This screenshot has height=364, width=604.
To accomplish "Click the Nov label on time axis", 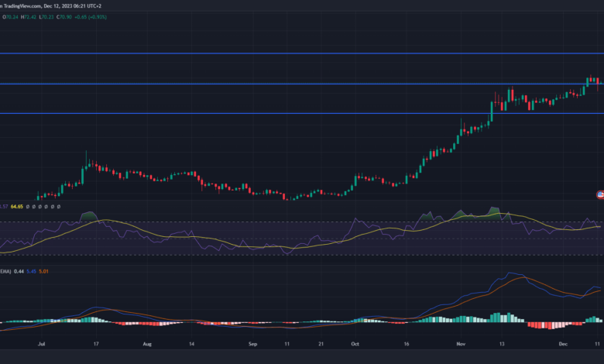I will tap(461, 342).
